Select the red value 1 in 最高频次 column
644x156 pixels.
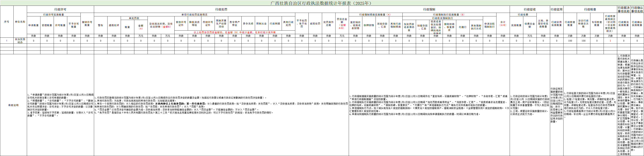pos(610,41)
